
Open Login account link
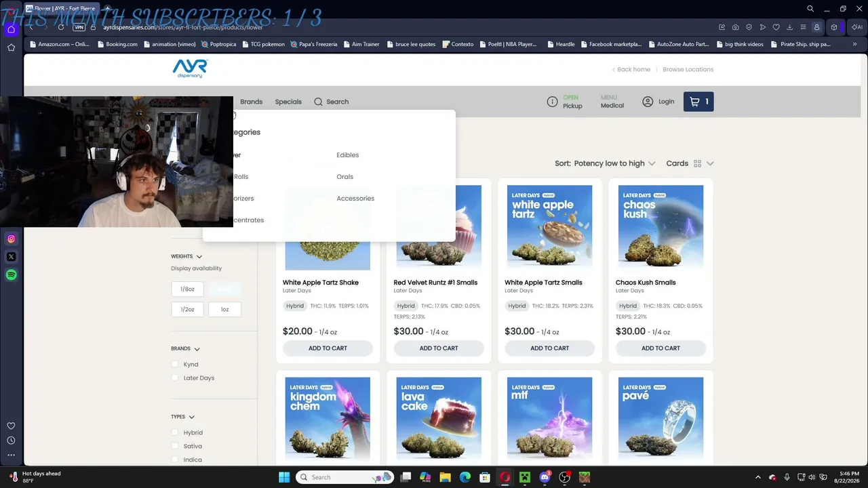(658, 102)
